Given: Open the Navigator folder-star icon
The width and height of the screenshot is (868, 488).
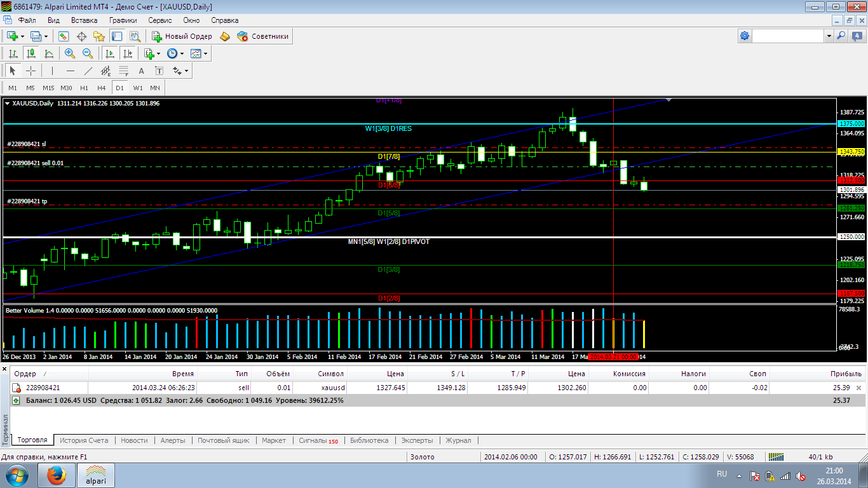Looking at the screenshot, I should (x=99, y=36).
